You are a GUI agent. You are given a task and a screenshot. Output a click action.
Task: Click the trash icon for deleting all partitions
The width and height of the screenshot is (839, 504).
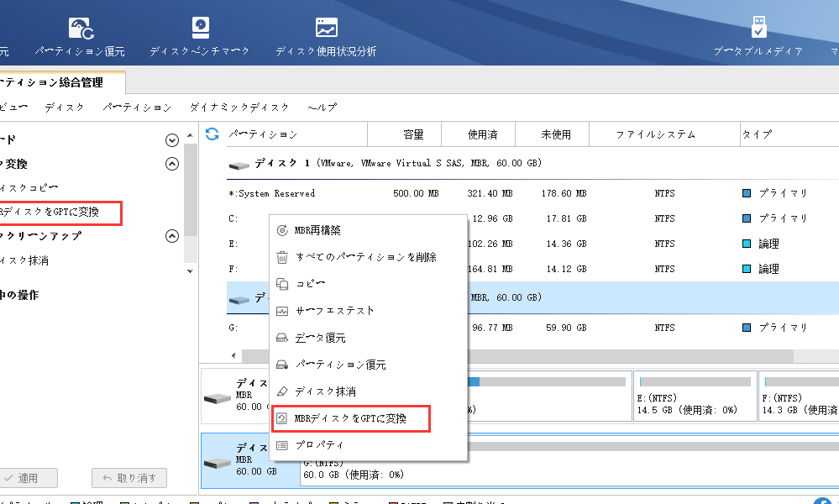[x=282, y=257]
